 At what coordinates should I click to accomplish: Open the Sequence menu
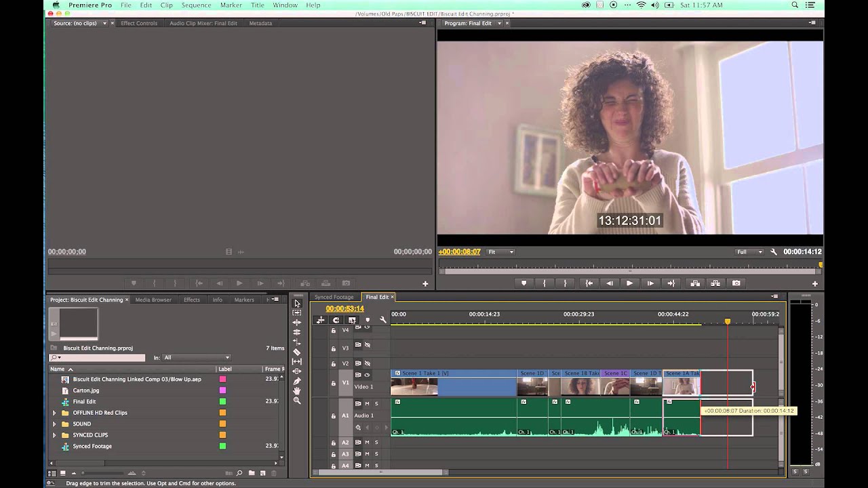[196, 5]
